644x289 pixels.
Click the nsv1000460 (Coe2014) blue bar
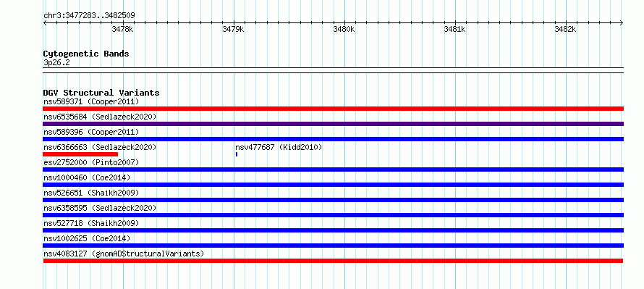click(333, 185)
